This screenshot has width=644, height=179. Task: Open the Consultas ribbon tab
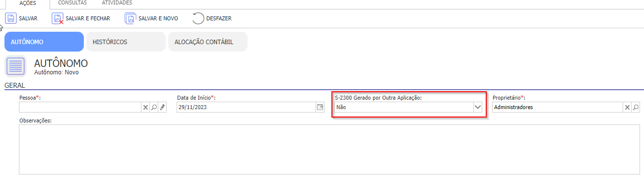(x=72, y=3)
